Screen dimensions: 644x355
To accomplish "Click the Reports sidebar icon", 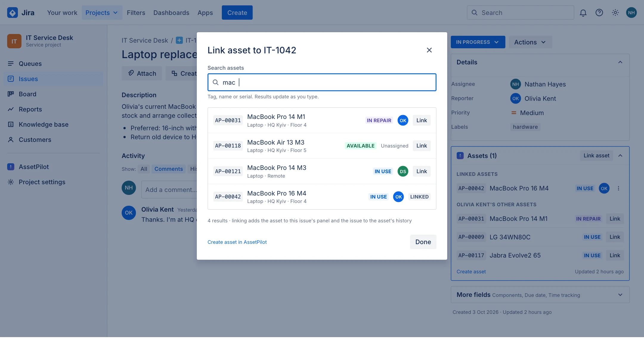I will click(x=11, y=109).
